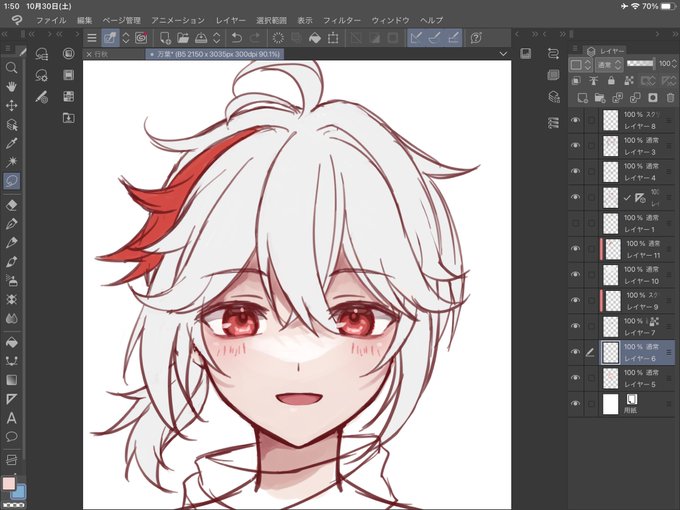Select the Balloon tool

pyautogui.click(x=12, y=436)
